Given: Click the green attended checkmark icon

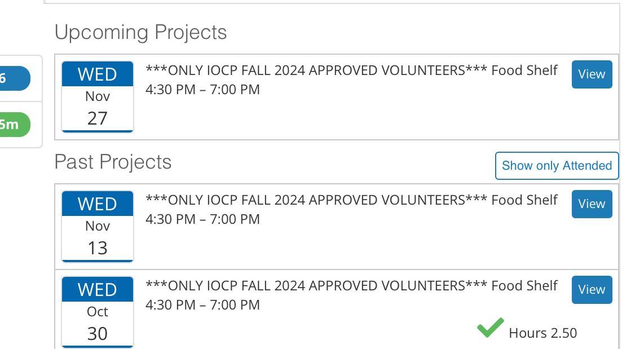Looking at the screenshot, I should click(490, 328).
